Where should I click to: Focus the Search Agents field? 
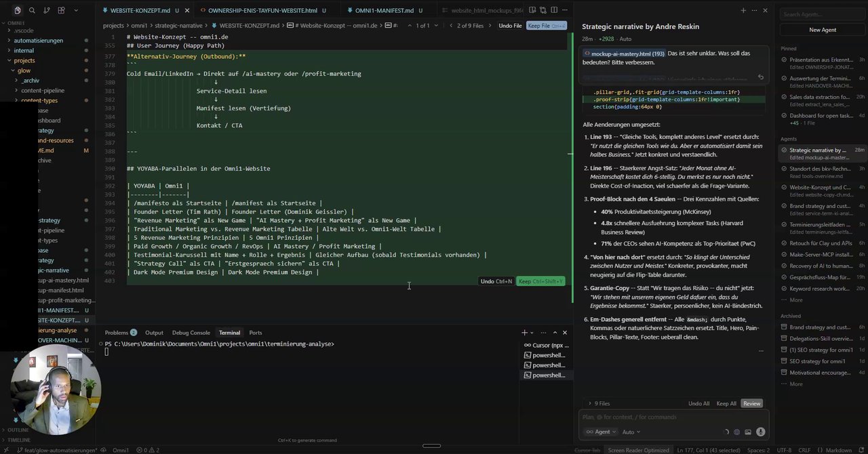(823, 14)
